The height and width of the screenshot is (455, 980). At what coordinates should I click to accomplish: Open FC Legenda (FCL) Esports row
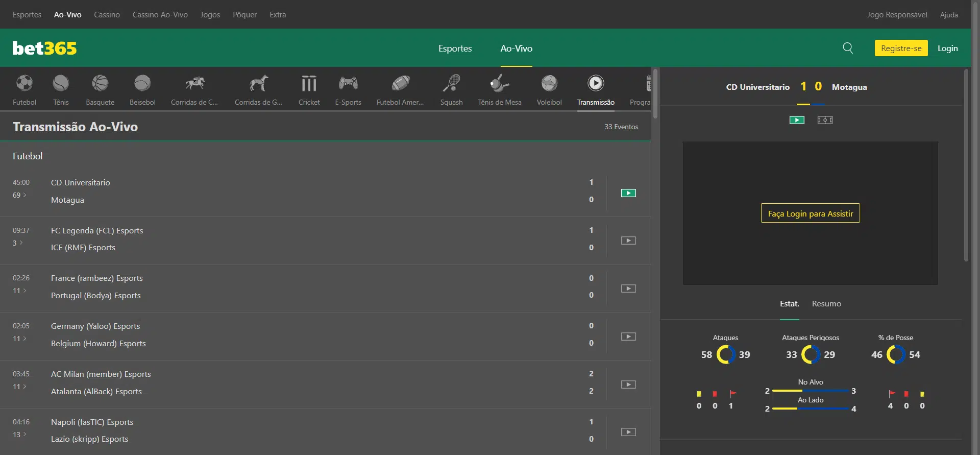pos(97,231)
